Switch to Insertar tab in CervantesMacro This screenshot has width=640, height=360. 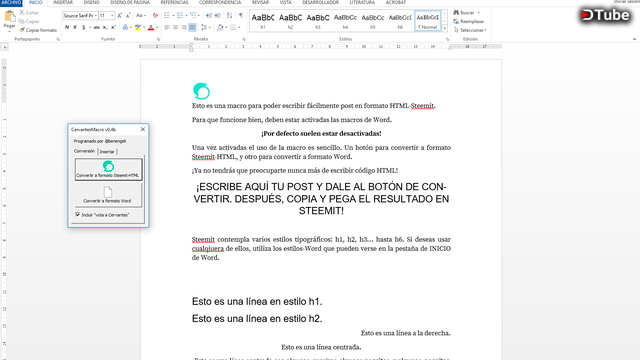click(107, 151)
